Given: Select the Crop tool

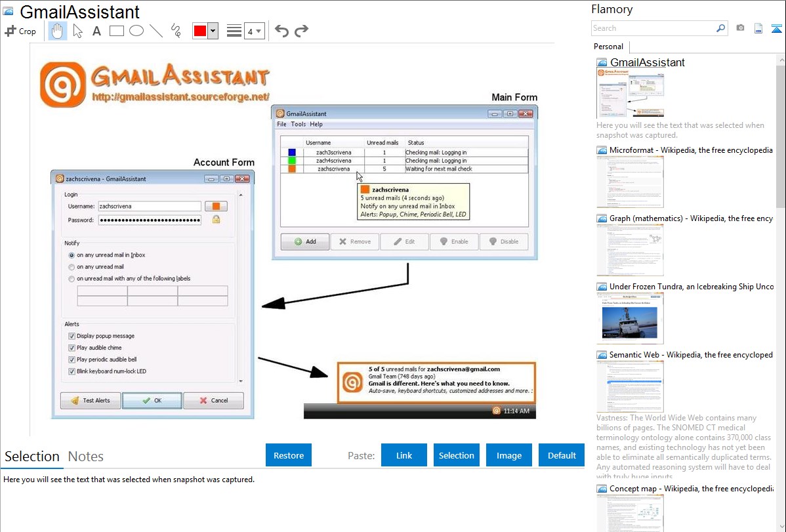Looking at the screenshot, I should (20, 31).
